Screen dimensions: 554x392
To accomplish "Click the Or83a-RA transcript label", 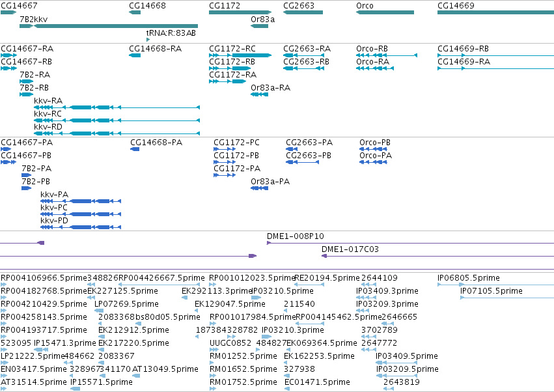I will point(271,88).
